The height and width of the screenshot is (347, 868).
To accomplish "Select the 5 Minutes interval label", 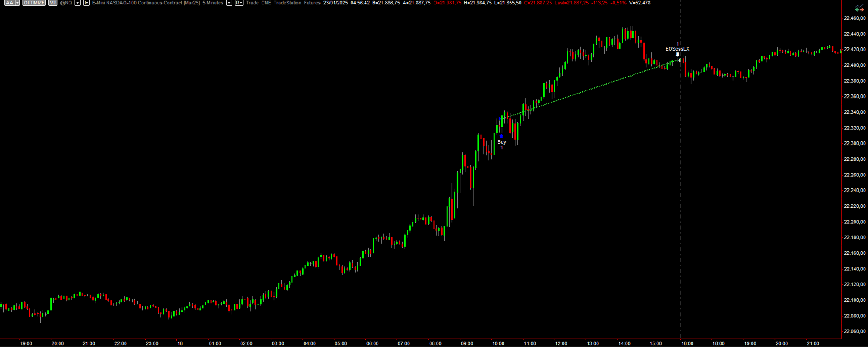I will click(213, 3).
